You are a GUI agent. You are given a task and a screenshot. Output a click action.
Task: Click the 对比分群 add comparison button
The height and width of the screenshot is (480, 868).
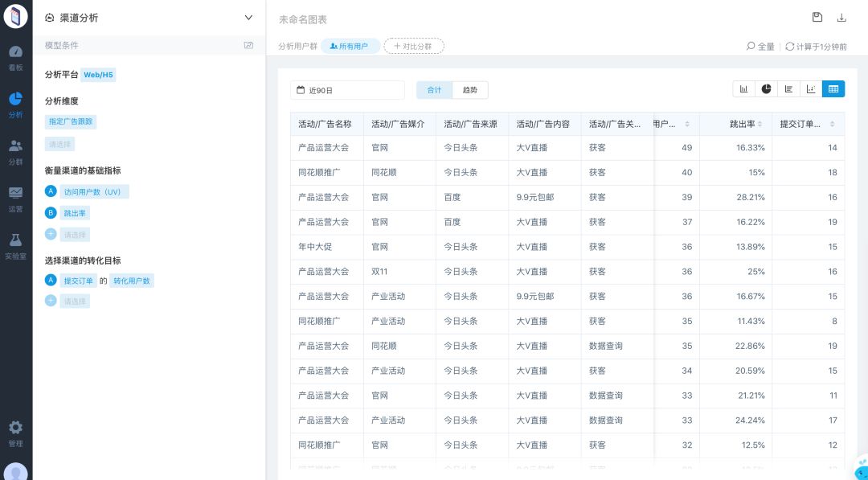point(414,47)
